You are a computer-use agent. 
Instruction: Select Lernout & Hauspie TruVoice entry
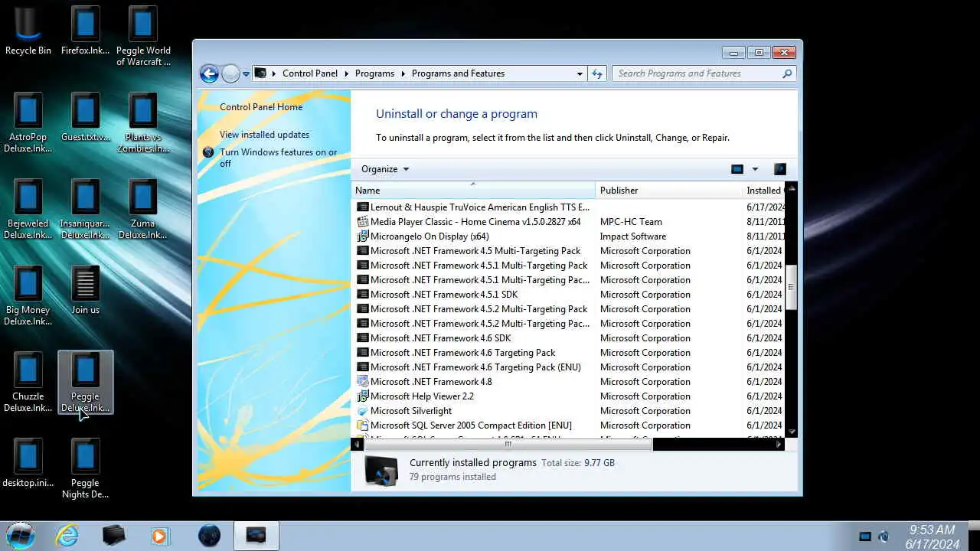point(569,207)
